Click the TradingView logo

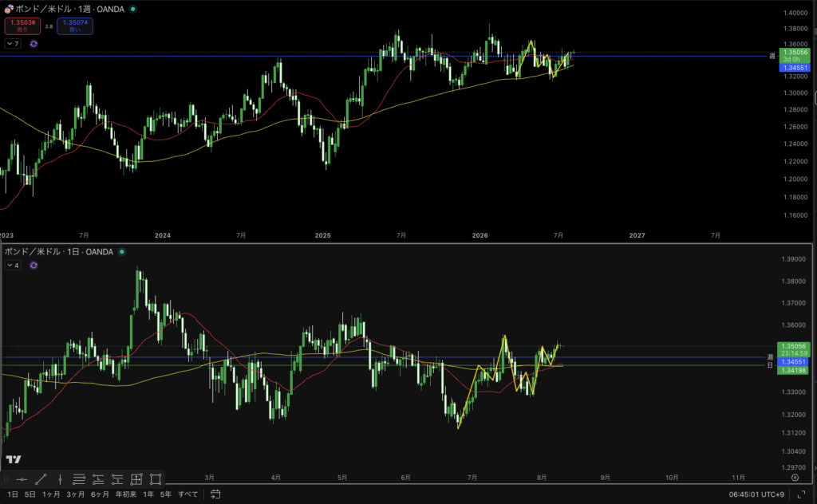pyautogui.click(x=14, y=459)
